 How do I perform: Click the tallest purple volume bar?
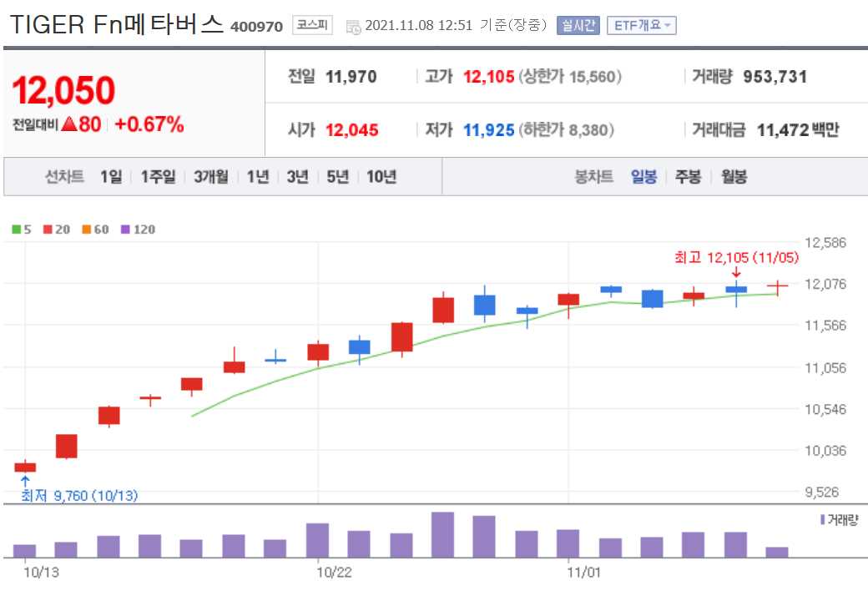click(442, 534)
